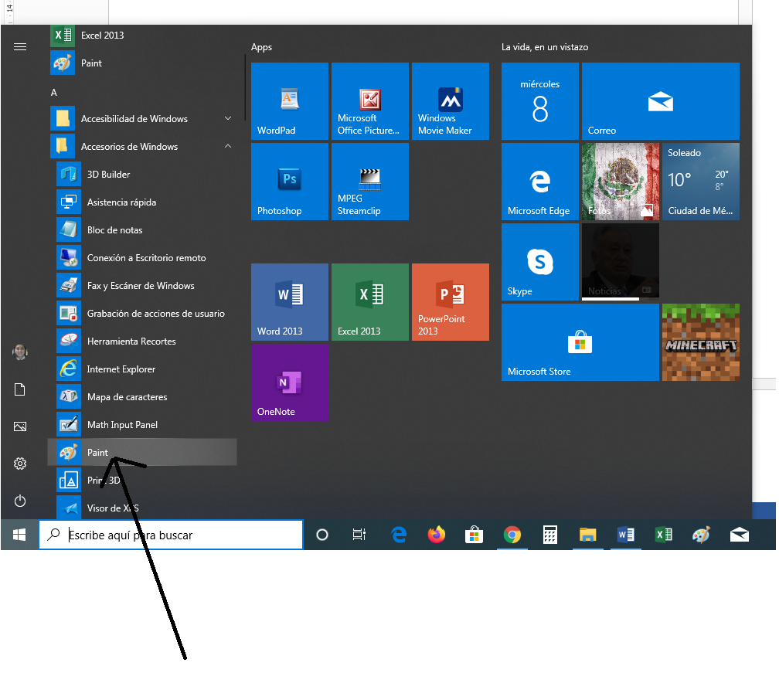The width and height of the screenshot is (779, 700).
Task: Open Mapa de caracteres
Action: (x=142, y=397)
